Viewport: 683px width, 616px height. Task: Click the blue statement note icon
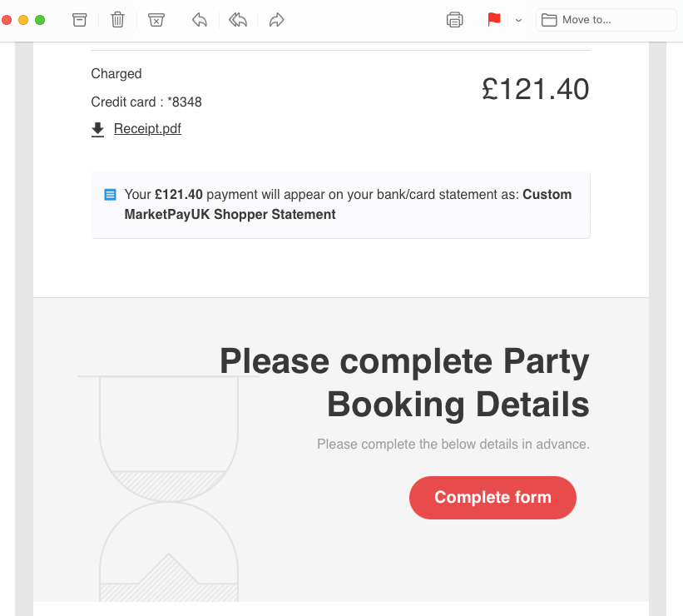coord(110,195)
